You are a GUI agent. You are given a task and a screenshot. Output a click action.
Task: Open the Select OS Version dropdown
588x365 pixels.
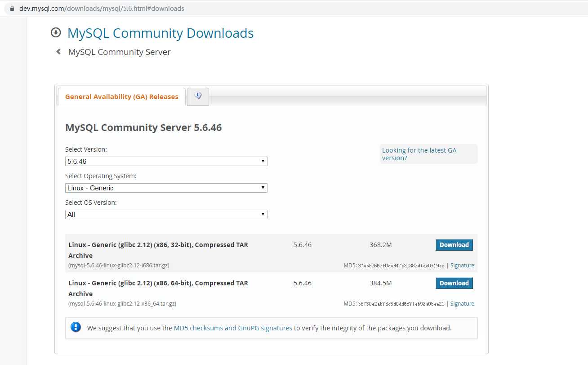(166, 214)
